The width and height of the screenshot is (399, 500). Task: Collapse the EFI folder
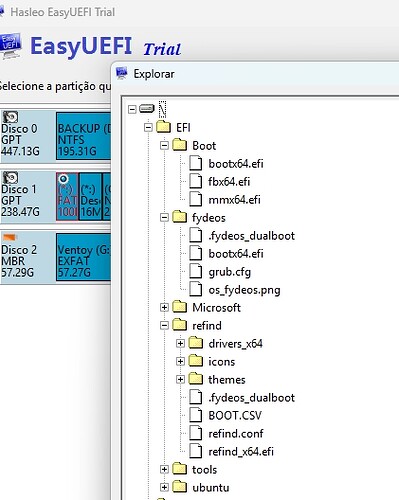pyautogui.click(x=148, y=127)
